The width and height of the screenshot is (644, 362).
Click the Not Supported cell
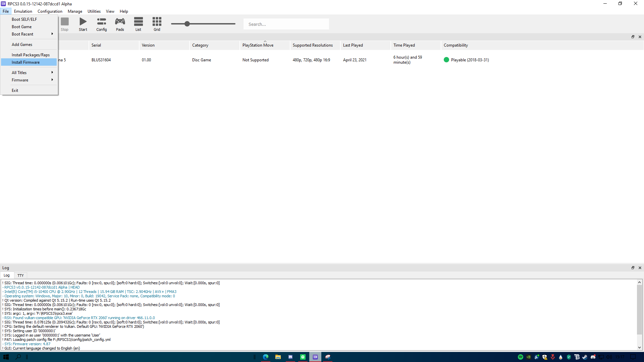(x=255, y=60)
